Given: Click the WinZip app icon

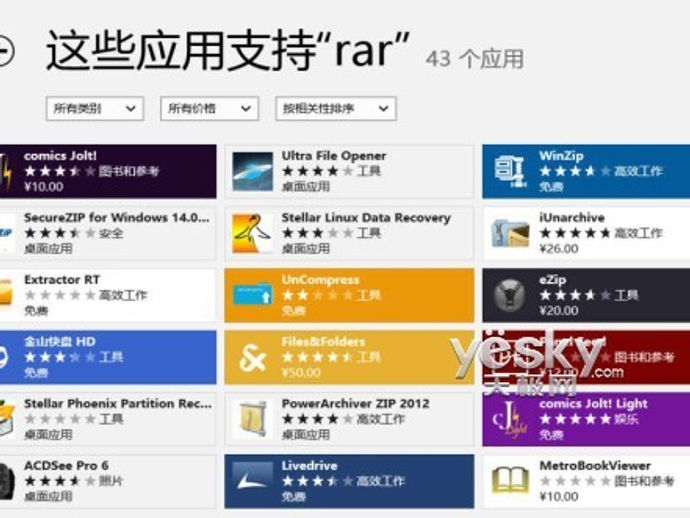Looking at the screenshot, I should [x=510, y=171].
